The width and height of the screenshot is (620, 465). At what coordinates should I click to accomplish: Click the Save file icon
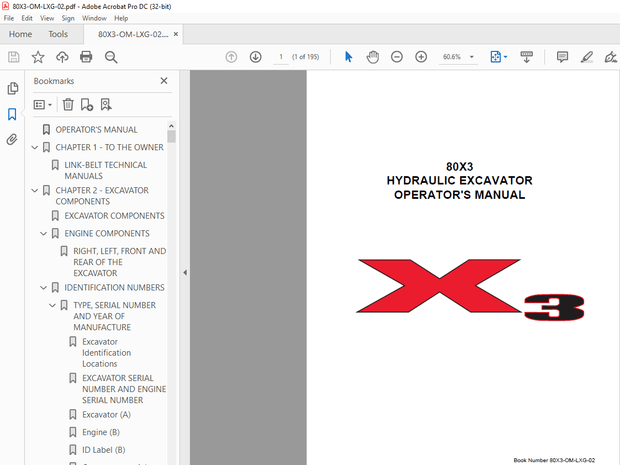click(13, 57)
